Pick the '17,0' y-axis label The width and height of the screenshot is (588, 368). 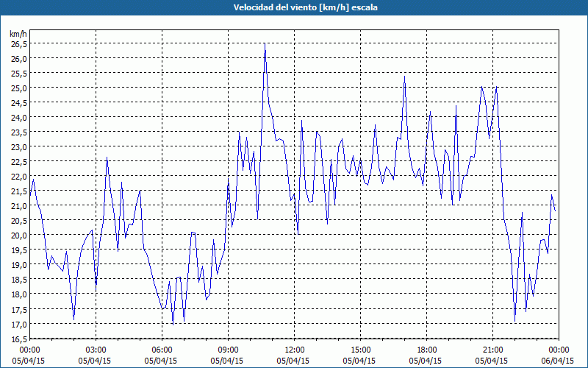pyautogui.click(x=19, y=324)
